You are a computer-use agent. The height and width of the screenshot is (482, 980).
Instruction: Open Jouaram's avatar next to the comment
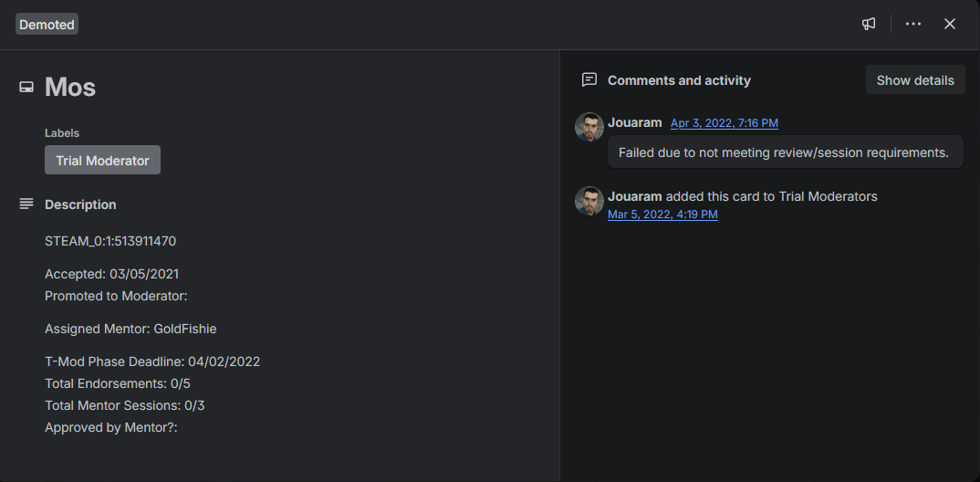(x=589, y=127)
